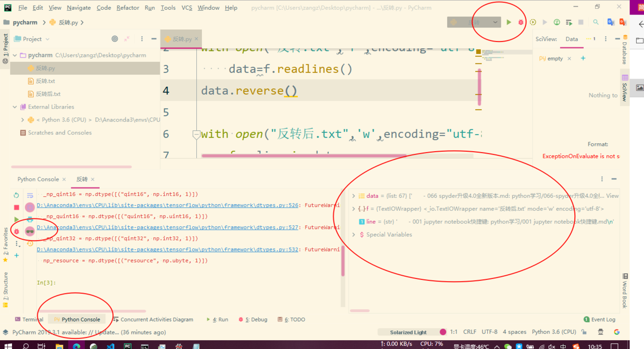
Task: Show variables glasses icon in console
Action: click(x=30, y=231)
